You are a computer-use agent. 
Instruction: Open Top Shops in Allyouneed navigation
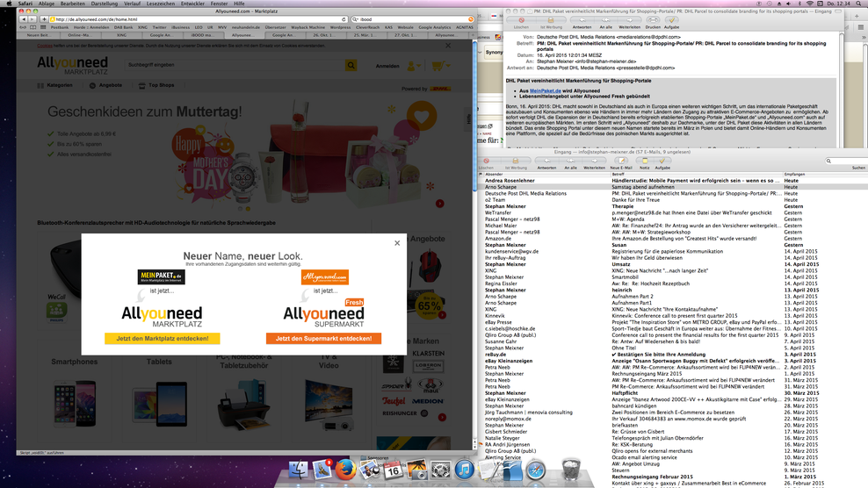pyautogui.click(x=156, y=85)
